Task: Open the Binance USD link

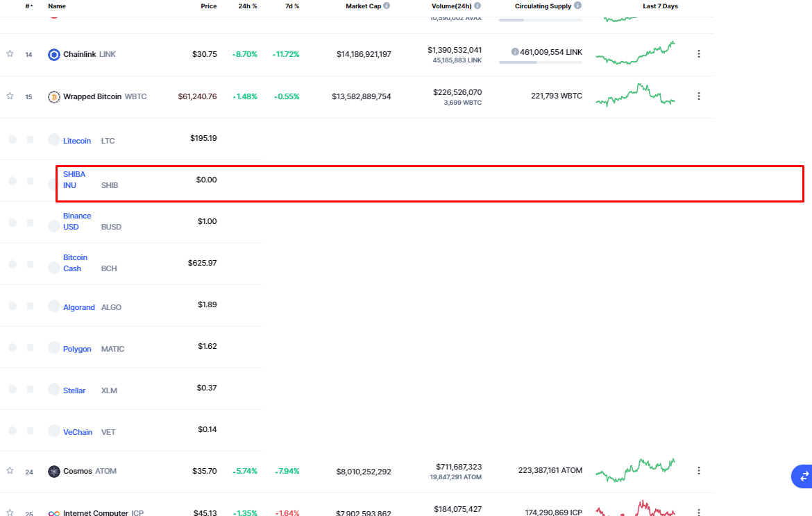Action: pos(77,221)
